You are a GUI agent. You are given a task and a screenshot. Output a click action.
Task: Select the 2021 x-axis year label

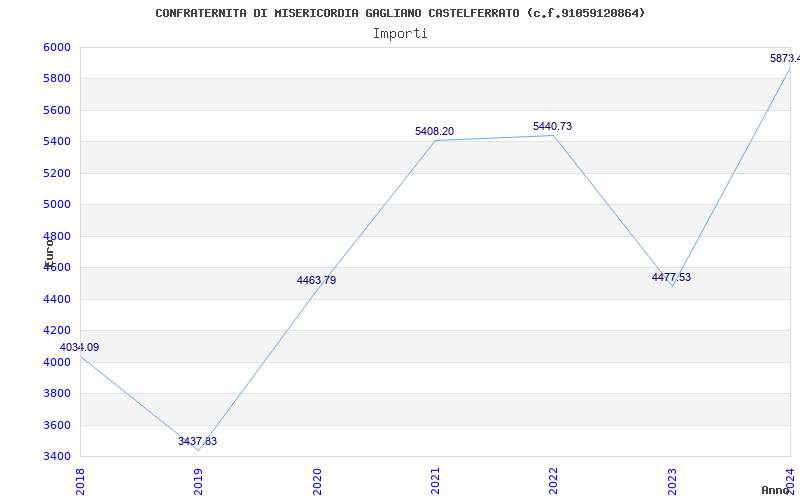click(435, 482)
